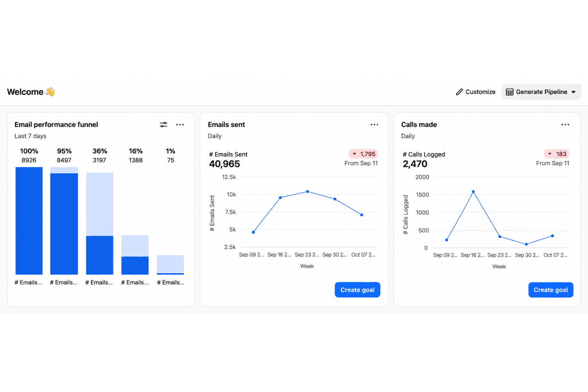
Task: Click the 183 decrease badge
Action: click(x=557, y=154)
